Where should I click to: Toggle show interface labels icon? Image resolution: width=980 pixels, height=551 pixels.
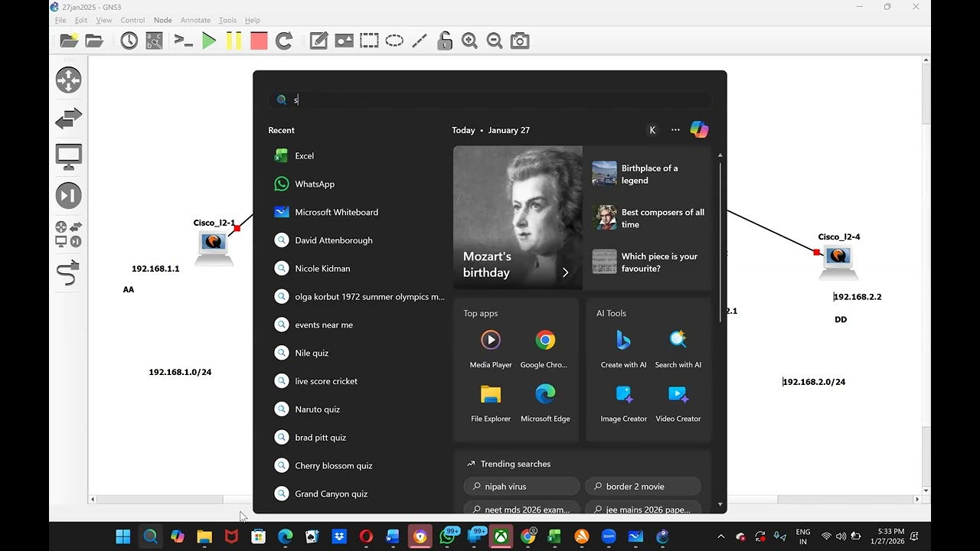[154, 41]
